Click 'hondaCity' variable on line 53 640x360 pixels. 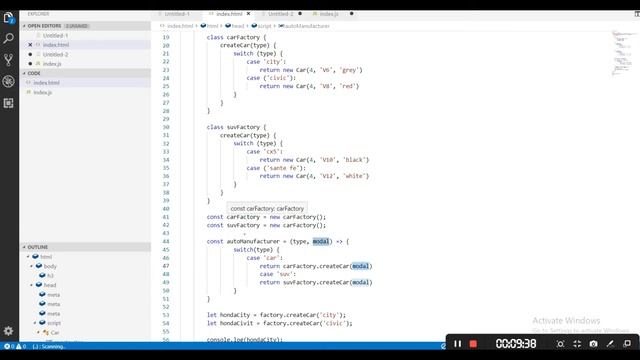coord(235,315)
